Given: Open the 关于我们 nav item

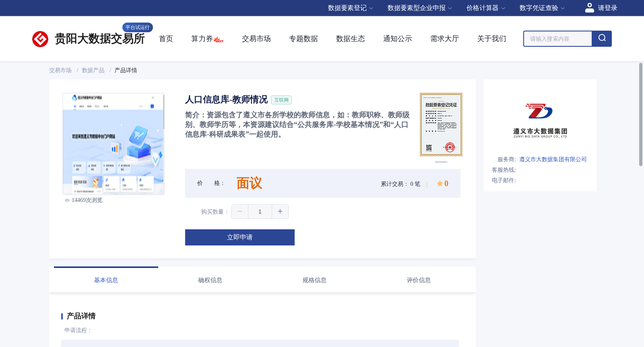Looking at the screenshot, I should [x=492, y=39].
